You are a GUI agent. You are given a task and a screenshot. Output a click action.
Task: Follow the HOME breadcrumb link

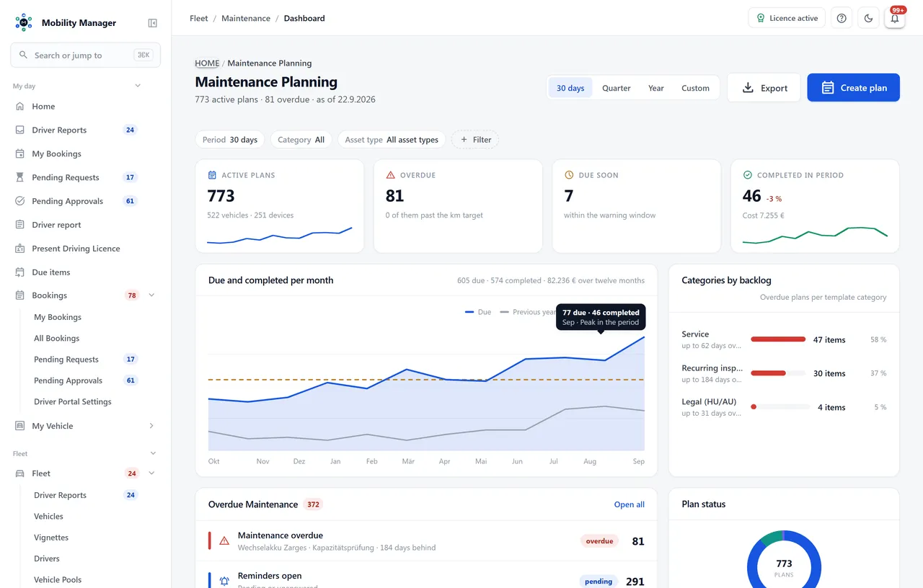click(207, 63)
